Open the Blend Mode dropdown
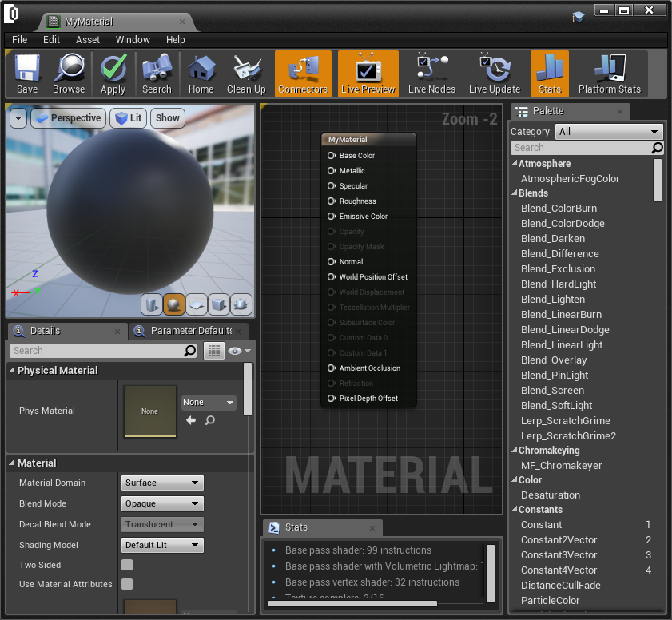 click(x=163, y=504)
